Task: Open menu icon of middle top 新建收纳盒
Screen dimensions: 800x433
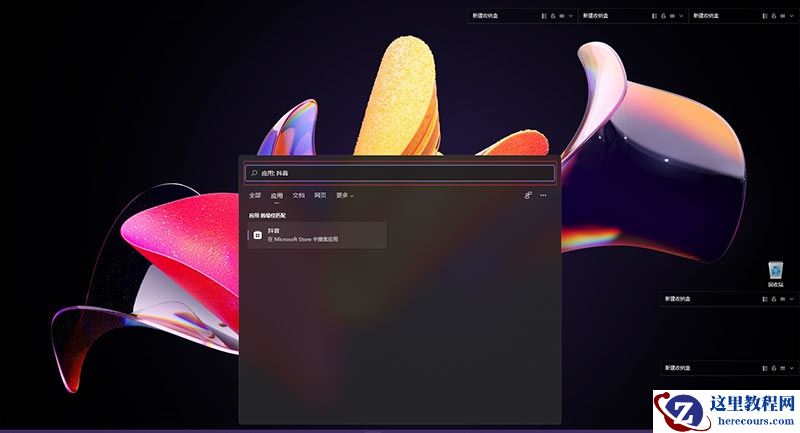Action: pyautogui.click(x=672, y=16)
